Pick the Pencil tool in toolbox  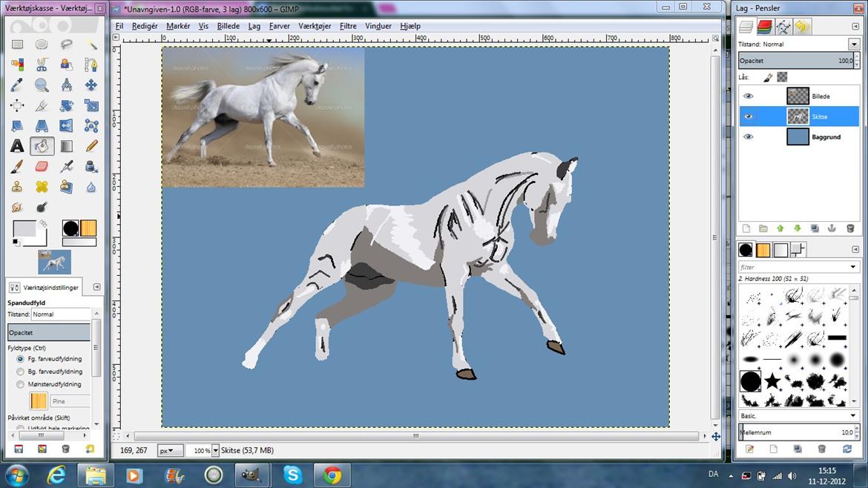coord(91,146)
